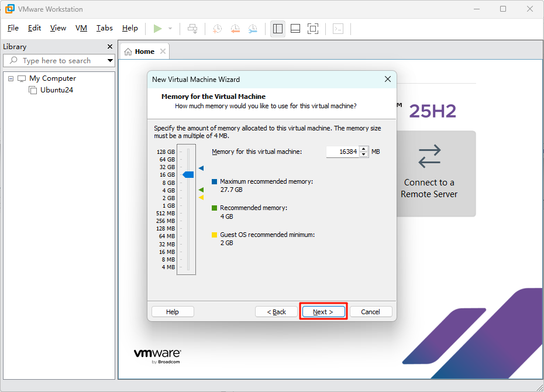Click the Type here to search field

59,60
